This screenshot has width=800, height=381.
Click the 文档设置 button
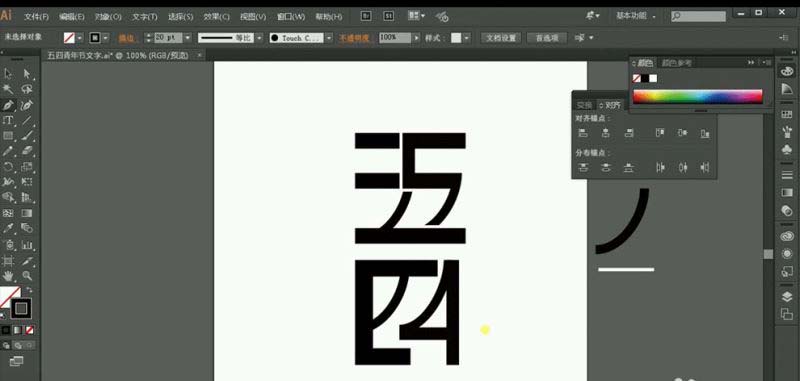[501, 38]
